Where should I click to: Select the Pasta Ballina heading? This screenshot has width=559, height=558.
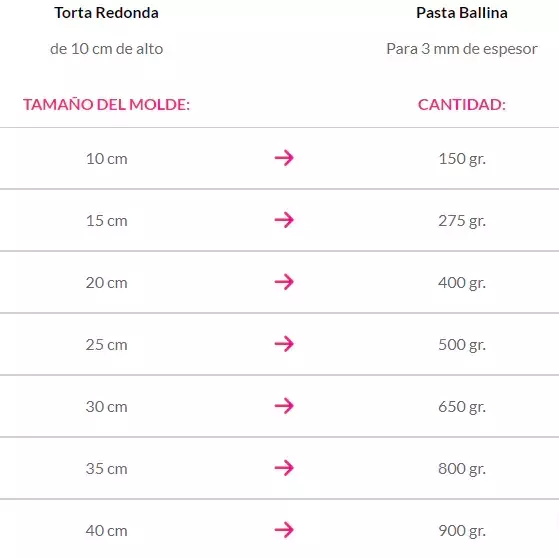(x=462, y=13)
